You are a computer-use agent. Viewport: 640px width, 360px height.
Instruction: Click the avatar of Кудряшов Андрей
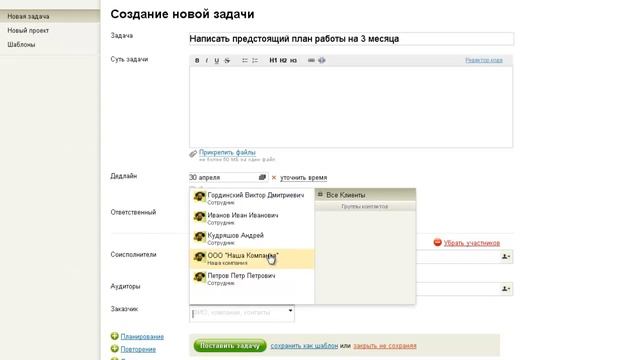(x=200, y=237)
